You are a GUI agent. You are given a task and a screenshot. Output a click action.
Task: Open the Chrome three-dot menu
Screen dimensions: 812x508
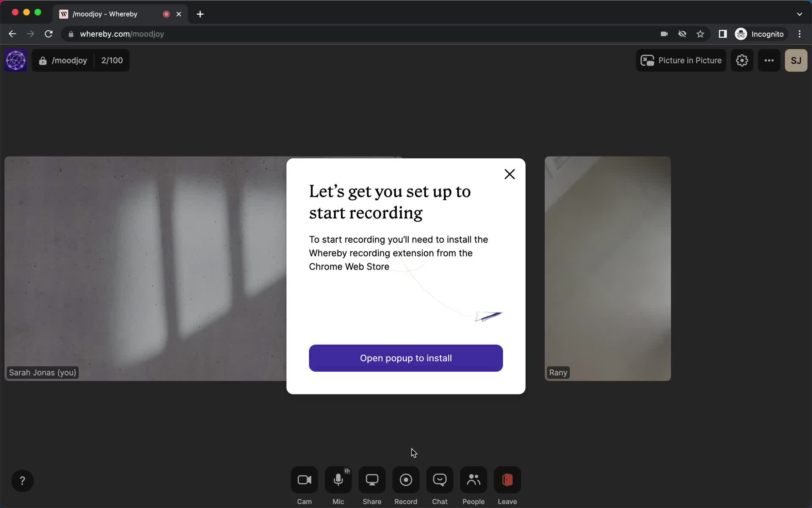pyautogui.click(x=799, y=34)
